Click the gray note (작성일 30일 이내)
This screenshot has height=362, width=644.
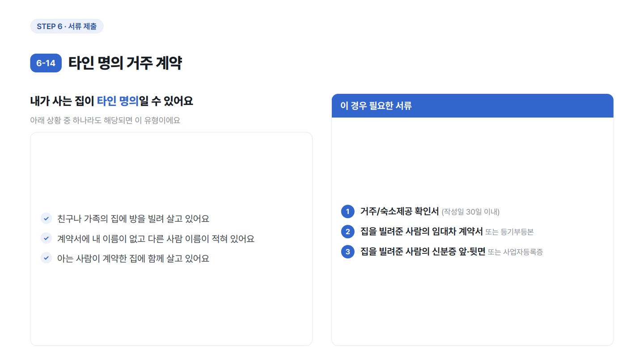(x=470, y=212)
